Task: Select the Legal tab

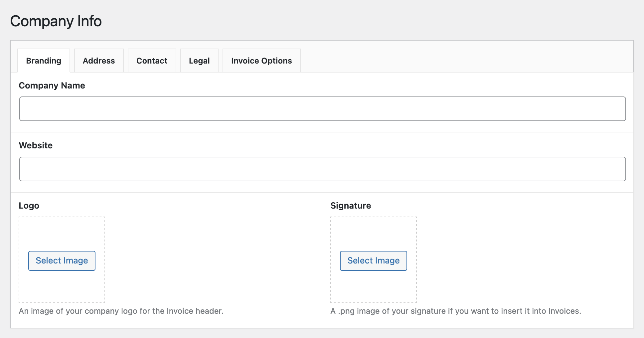Action: (x=199, y=61)
